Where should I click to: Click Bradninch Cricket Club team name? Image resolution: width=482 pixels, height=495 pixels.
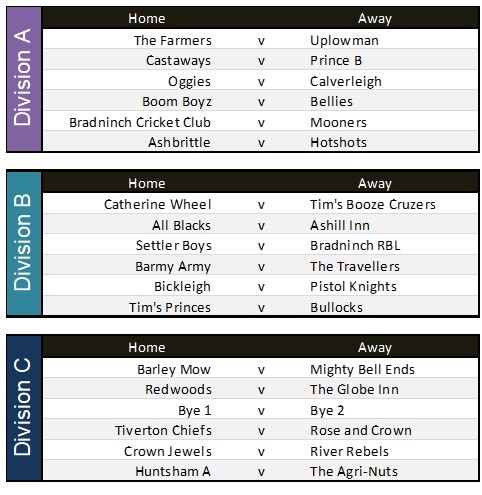coord(140,122)
